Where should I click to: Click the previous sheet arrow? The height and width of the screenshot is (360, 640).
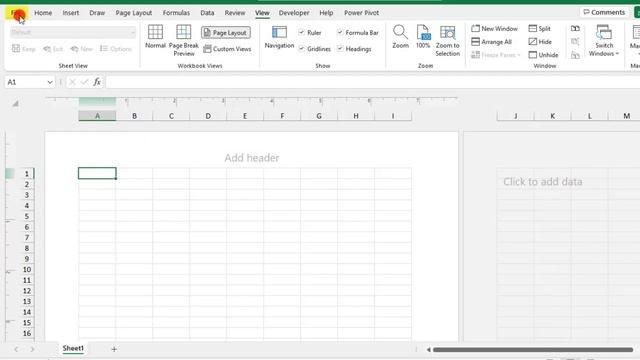pos(16,349)
